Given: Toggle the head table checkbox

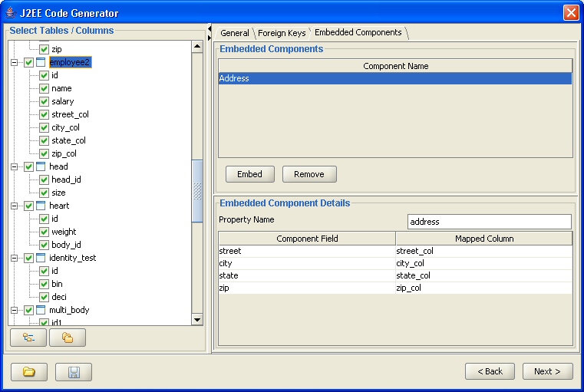Looking at the screenshot, I should pos(28,166).
